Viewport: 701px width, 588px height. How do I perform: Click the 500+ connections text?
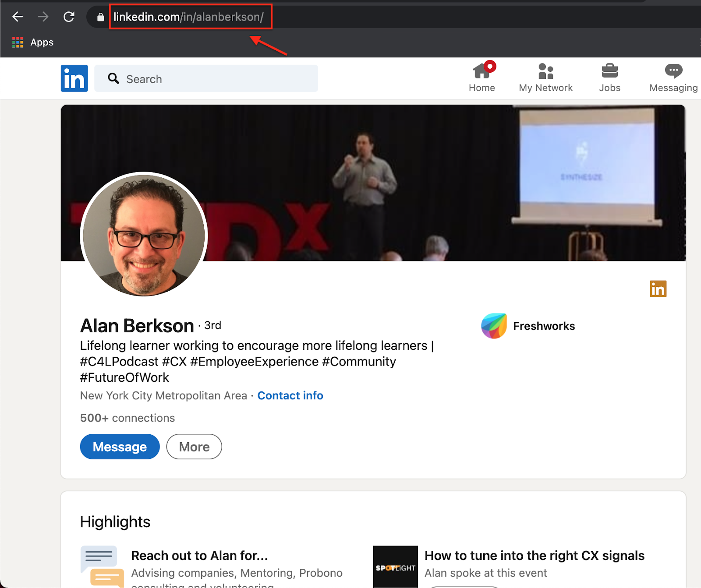127,418
